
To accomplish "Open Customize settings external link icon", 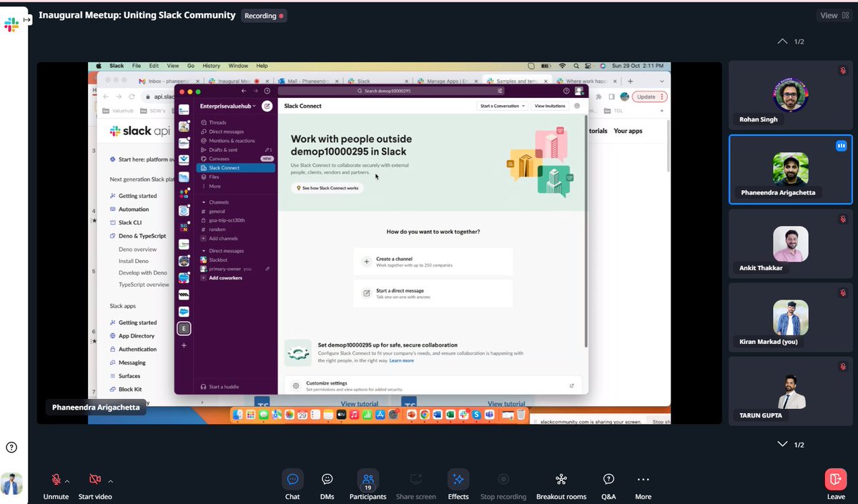I will (x=571, y=386).
